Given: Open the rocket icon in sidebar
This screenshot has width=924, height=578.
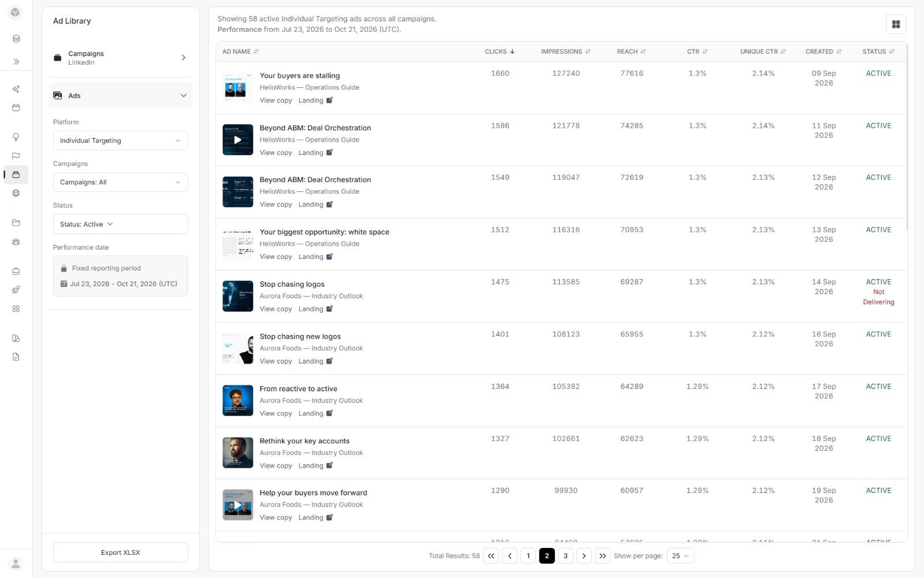Looking at the screenshot, I should tap(16, 290).
